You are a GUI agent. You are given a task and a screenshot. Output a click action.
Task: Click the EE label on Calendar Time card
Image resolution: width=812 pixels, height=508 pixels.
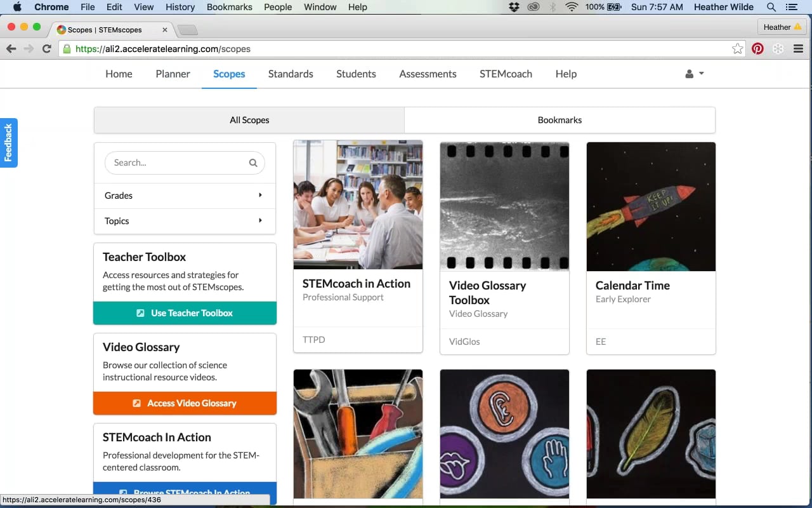pos(601,342)
